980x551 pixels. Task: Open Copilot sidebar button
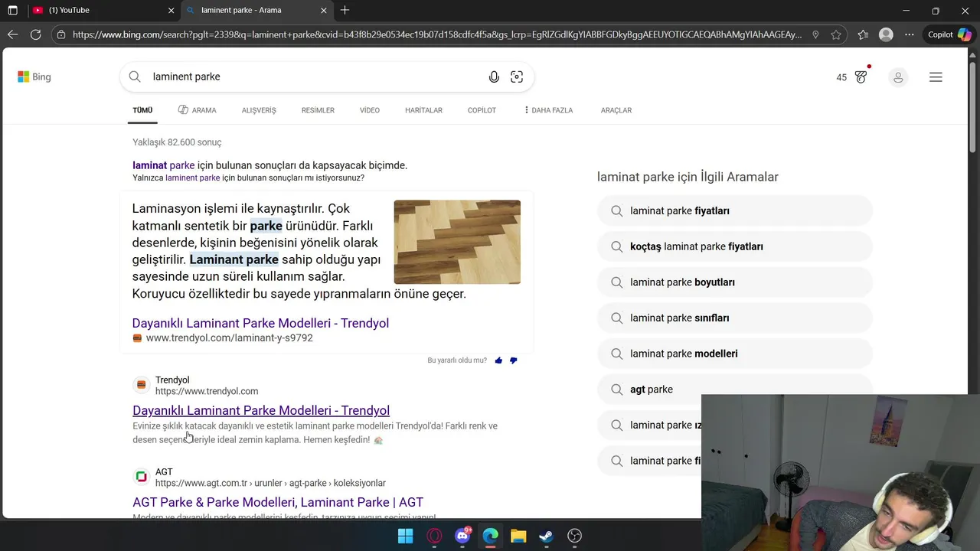[949, 34]
